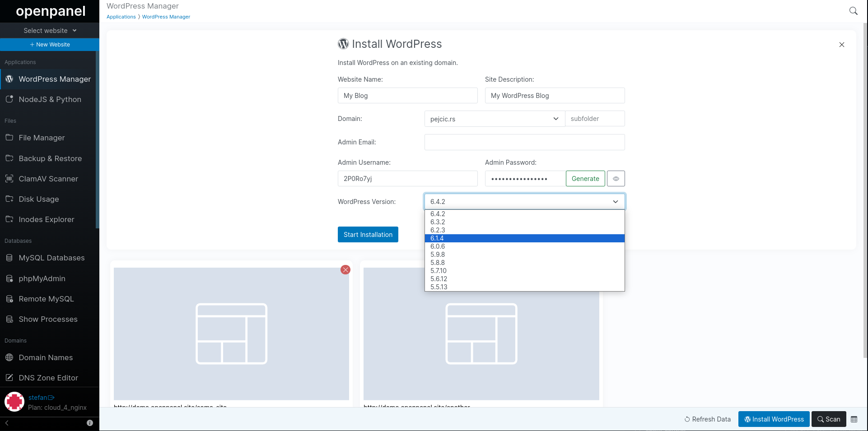Viewport: 868px width, 431px height.
Task: Select version 6.4.2 from the list
Action: tap(524, 214)
